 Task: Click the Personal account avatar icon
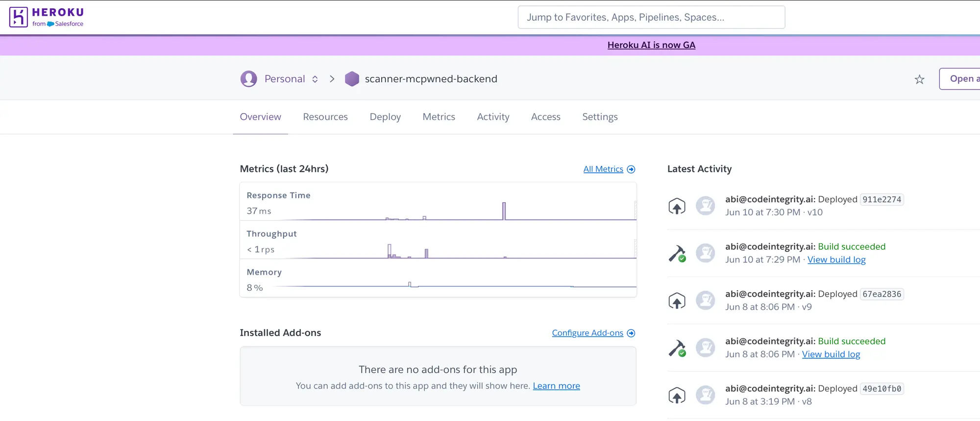coord(249,79)
